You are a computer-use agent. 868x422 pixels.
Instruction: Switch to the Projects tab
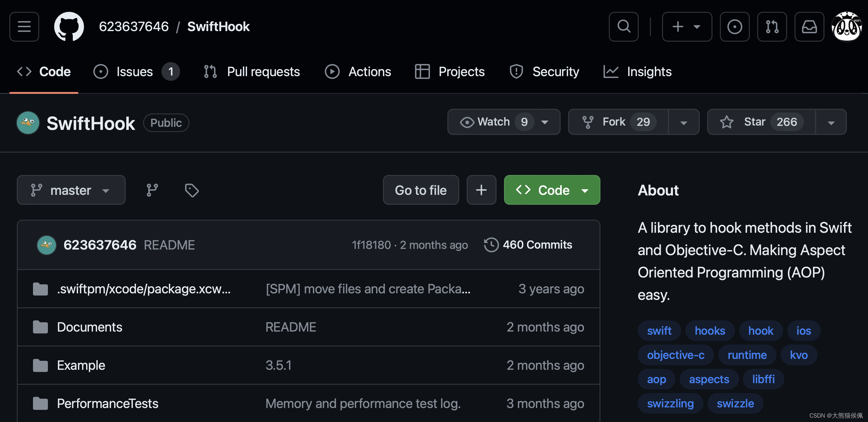[450, 72]
